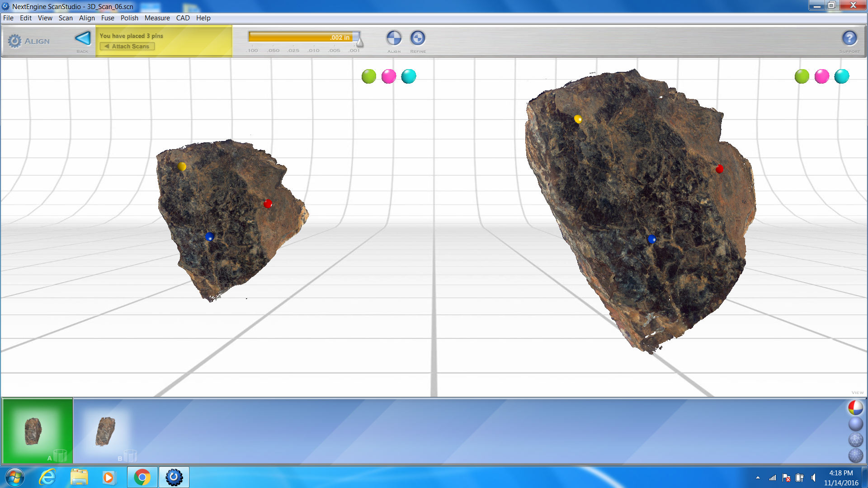The width and height of the screenshot is (868, 488).
Task: Open the CAD menu
Action: (x=183, y=18)
